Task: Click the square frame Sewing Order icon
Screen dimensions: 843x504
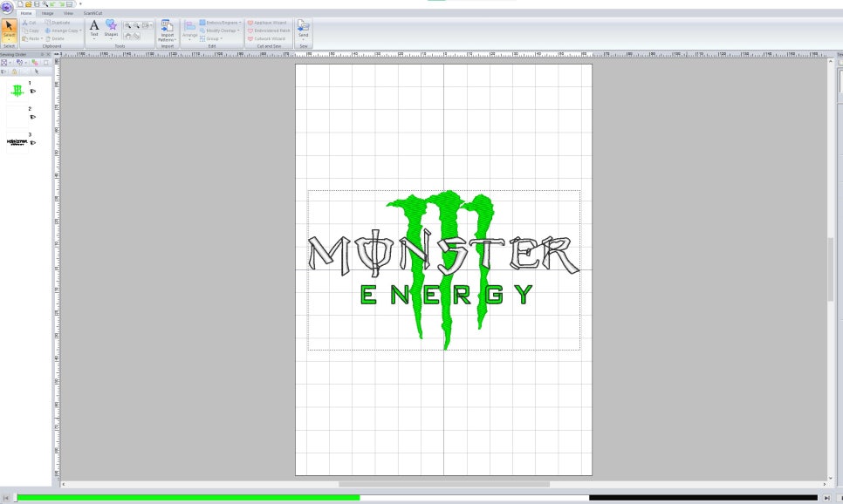Action: click(45, 63)
